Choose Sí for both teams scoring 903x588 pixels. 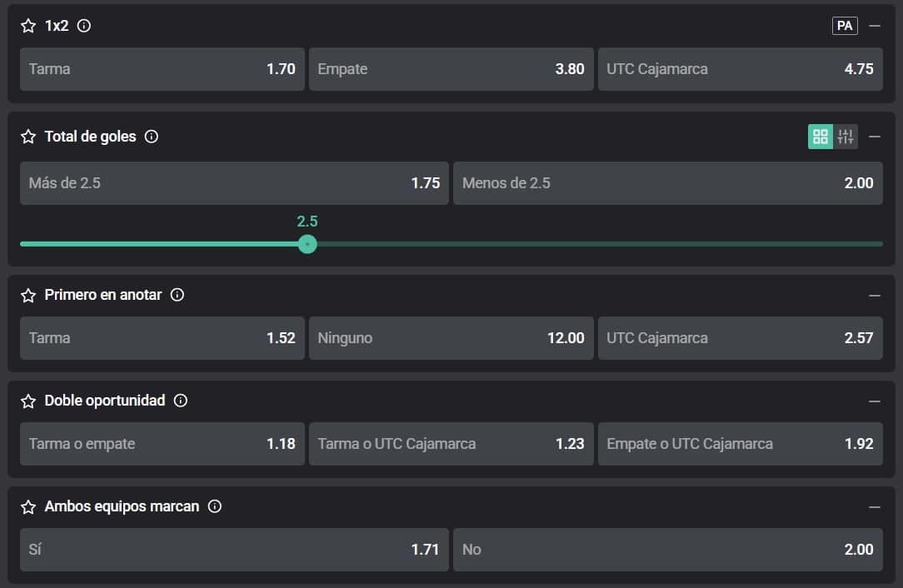coord(234,550)
